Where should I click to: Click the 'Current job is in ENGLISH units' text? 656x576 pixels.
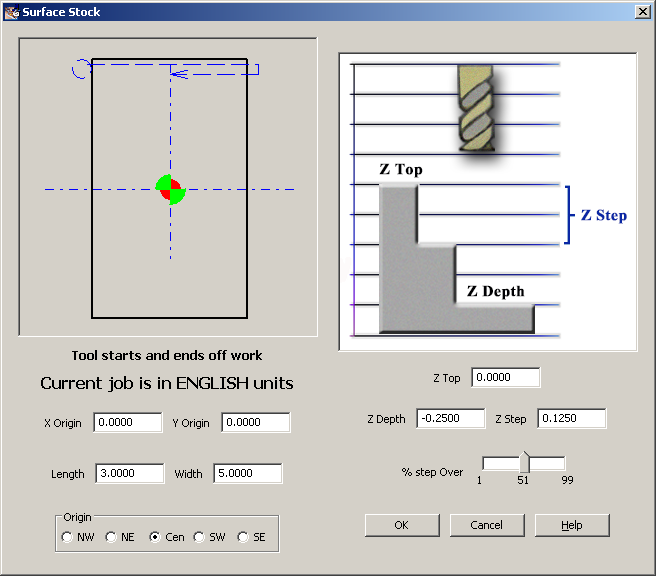pyautogui.click(x=167, y=383)
